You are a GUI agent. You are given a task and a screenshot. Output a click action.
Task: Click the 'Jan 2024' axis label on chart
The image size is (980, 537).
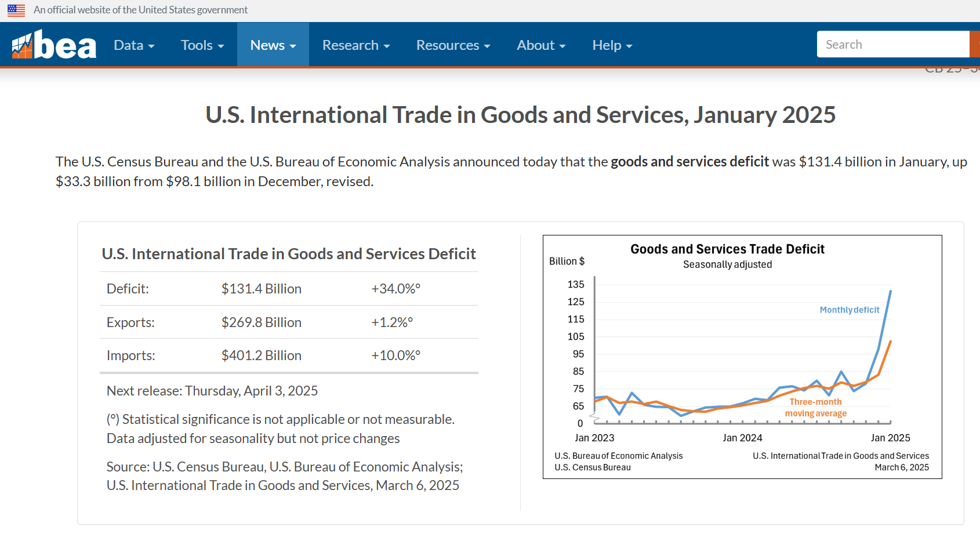(742, 438)
